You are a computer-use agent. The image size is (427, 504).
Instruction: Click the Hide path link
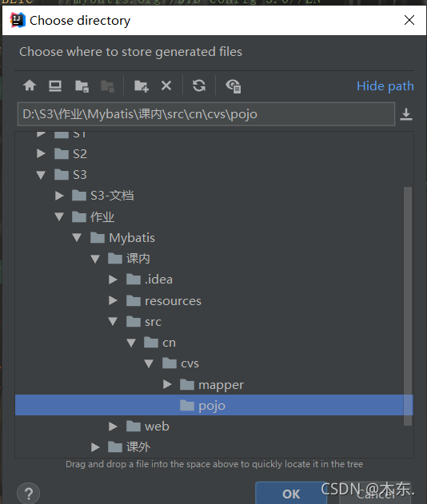385,86
